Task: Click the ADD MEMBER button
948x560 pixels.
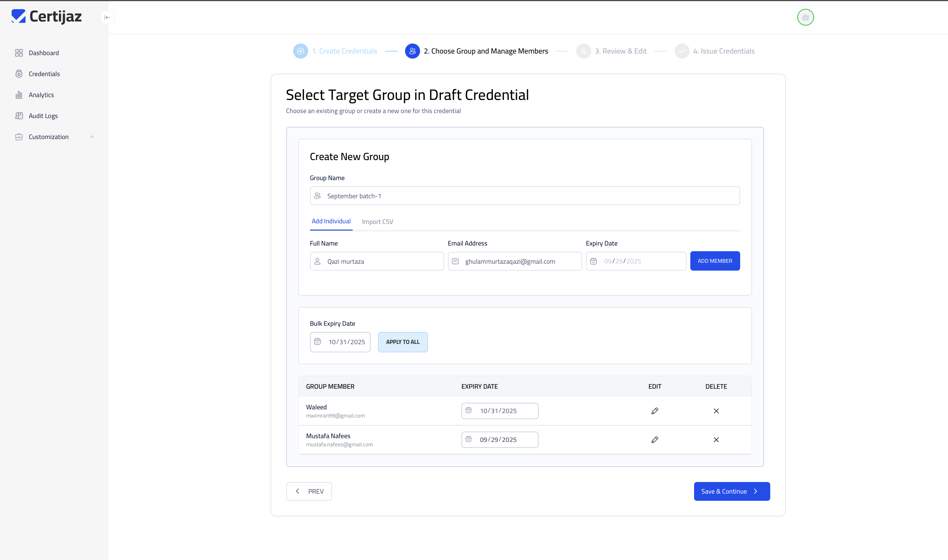Action: tap(714, 261)
